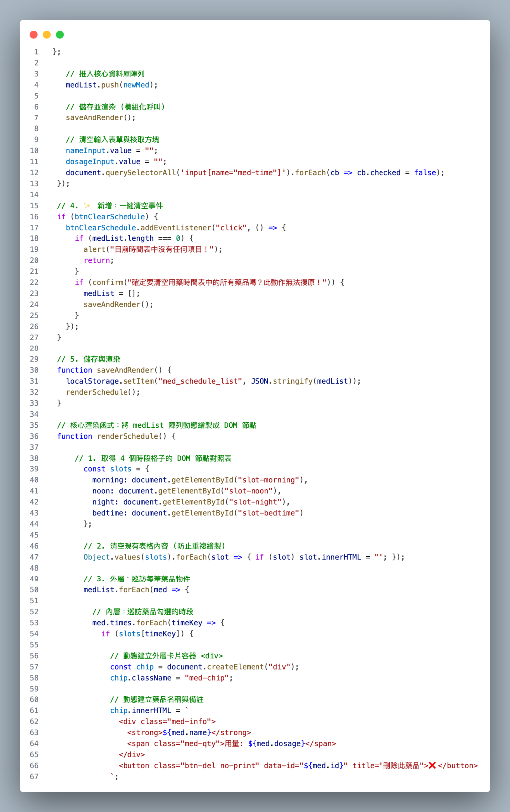Click the dosageInput.value assignment line
This screenshot has height=812, width=510.
(x=116, y=162)
